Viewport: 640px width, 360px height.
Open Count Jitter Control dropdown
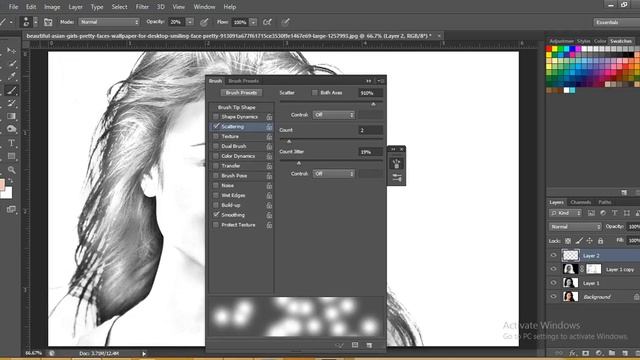point(333,174)
